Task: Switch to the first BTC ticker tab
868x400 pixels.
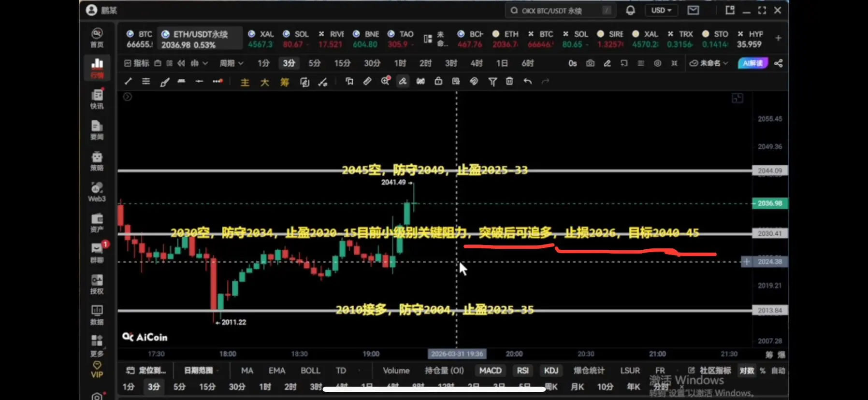Action: [x=139, y=39]
